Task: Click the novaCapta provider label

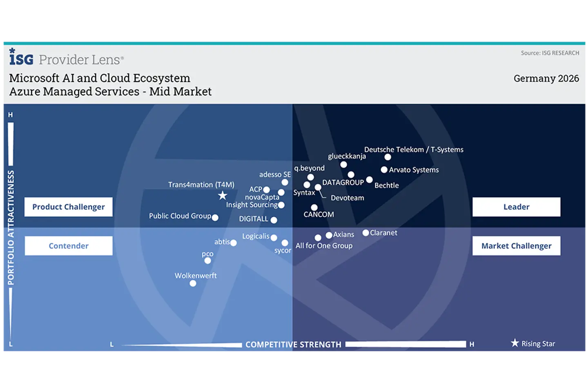Action: point(262,197)
